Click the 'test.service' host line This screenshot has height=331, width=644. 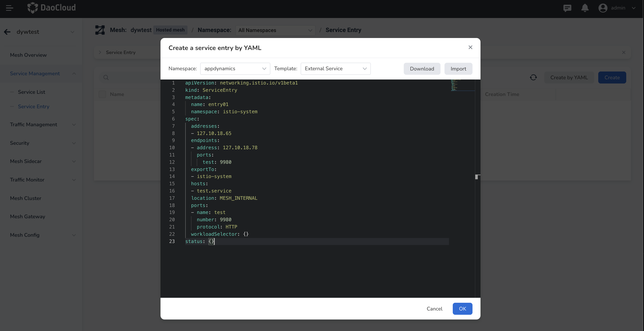coord(211,191)
